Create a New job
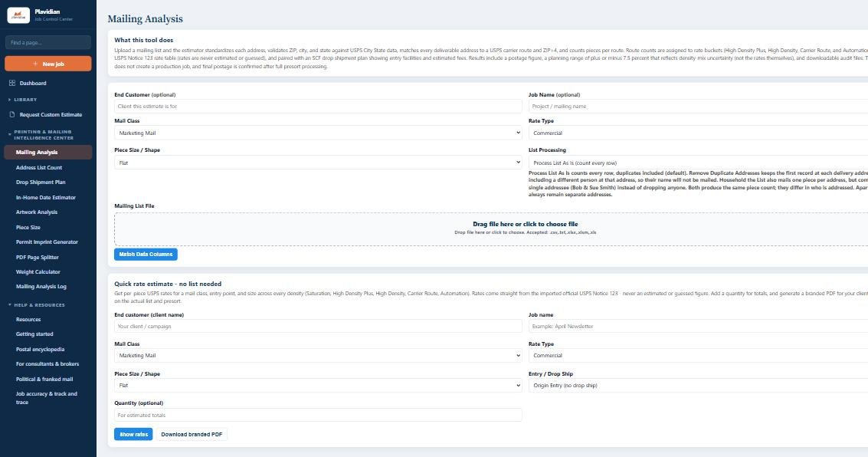The width and height of the screenshot is (868, 457). click(x=48, y=64)
